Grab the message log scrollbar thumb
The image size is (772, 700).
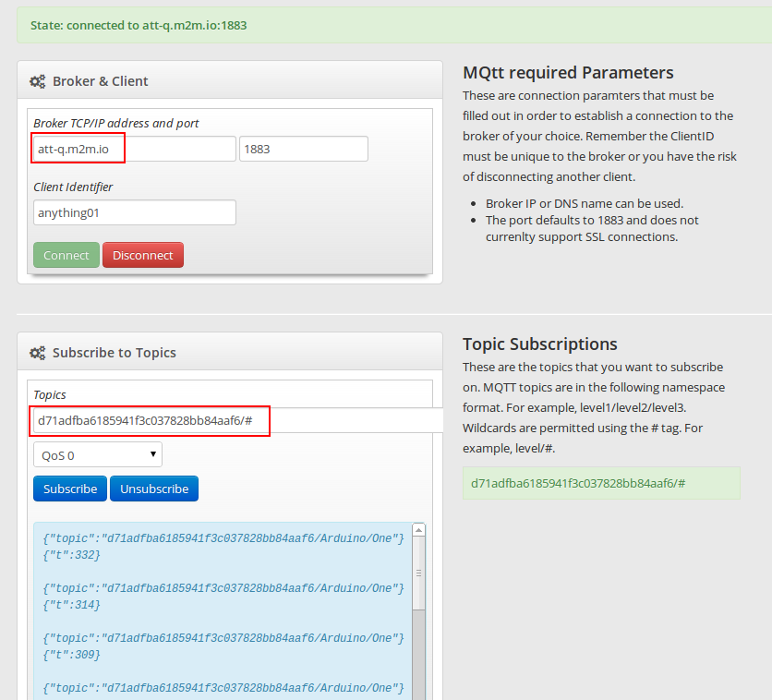point(418,573)
